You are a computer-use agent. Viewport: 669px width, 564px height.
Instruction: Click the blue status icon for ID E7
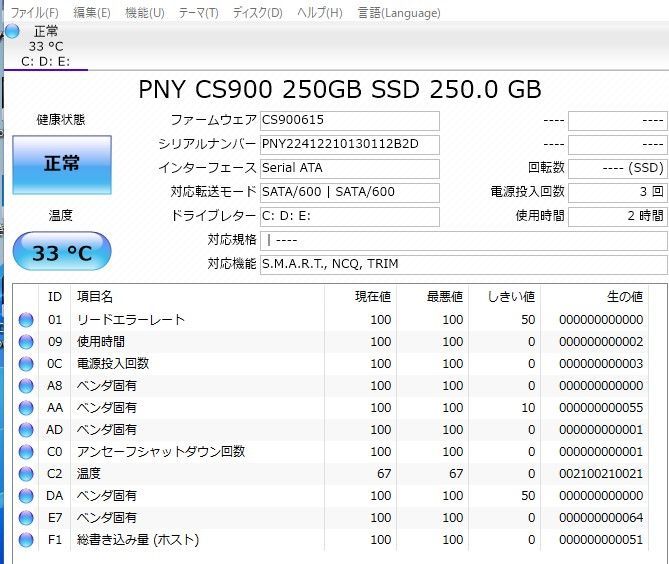point(26,518)
